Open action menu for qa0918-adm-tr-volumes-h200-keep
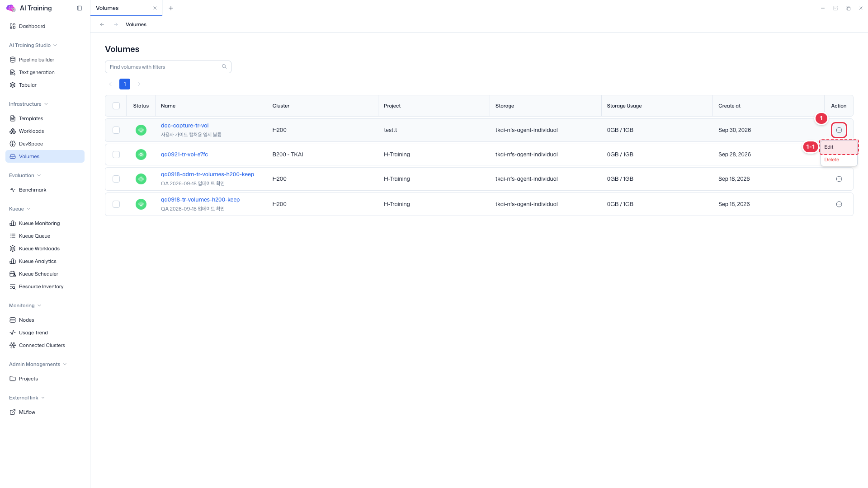This screenshot has width=868, height=488. point(839,179)
